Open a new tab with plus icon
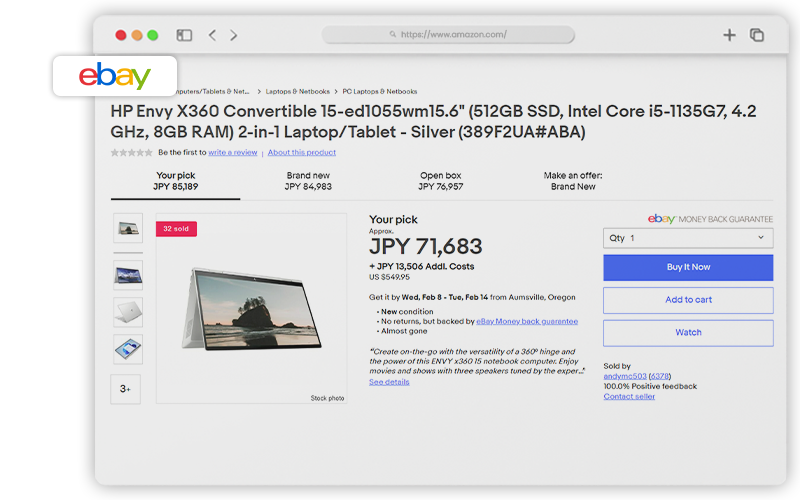This screenshot has width=800, height=500. 730,35
